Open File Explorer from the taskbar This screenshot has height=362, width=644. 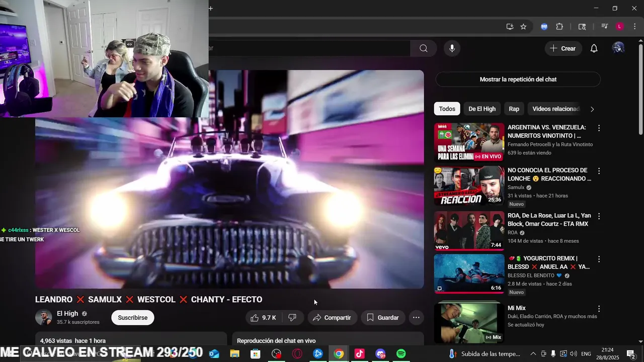(x=234, y=354)
